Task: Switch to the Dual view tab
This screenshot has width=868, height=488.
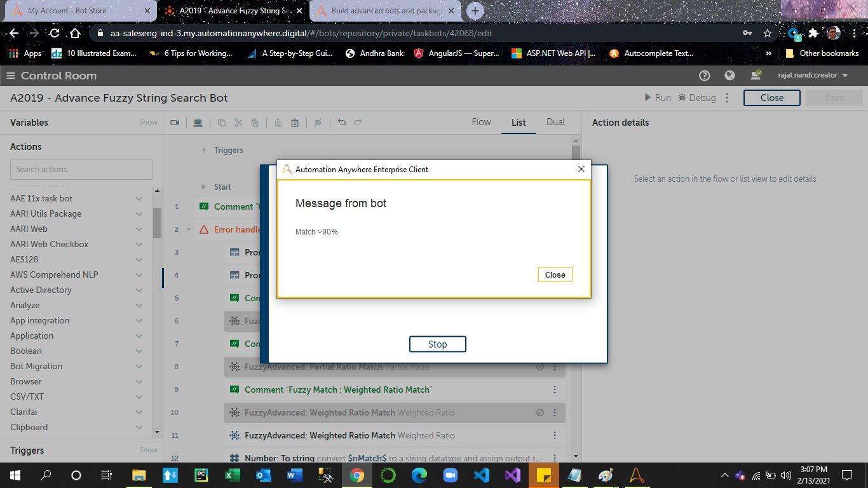Action: pos(555,122)
